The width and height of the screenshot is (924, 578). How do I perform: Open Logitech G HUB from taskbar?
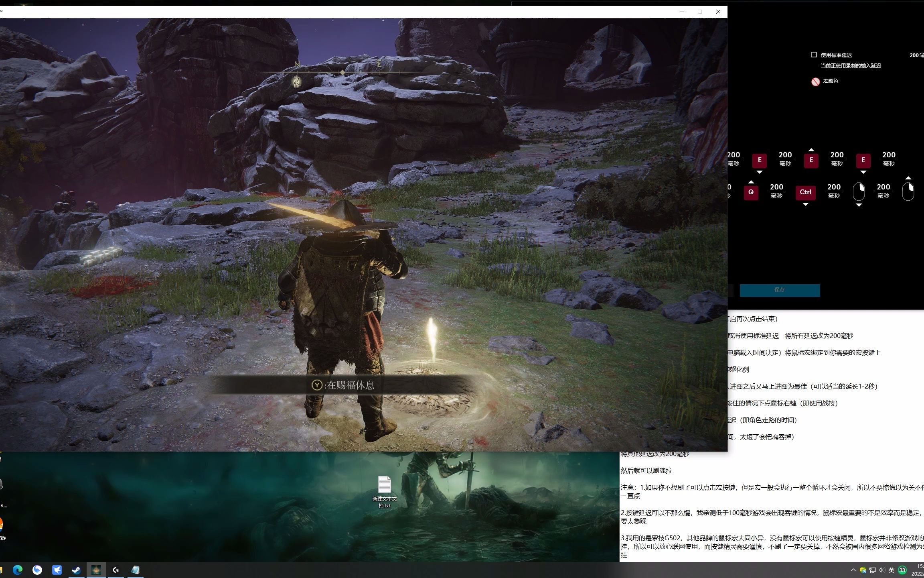116,570
